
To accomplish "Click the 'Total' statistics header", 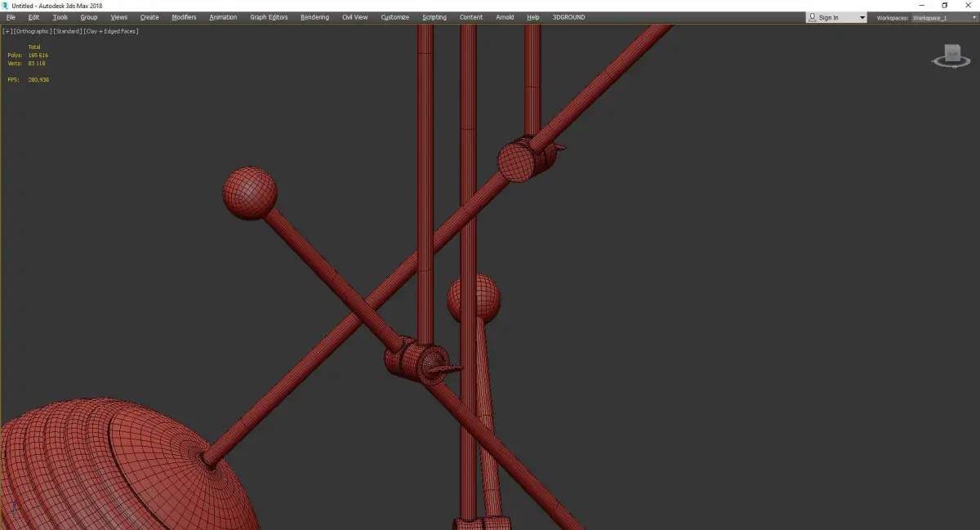I will click(x=34, y=47).
